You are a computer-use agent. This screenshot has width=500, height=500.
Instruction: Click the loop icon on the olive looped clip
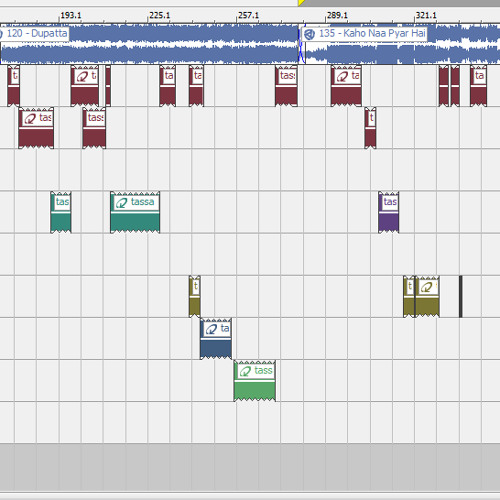pos(426,287)
